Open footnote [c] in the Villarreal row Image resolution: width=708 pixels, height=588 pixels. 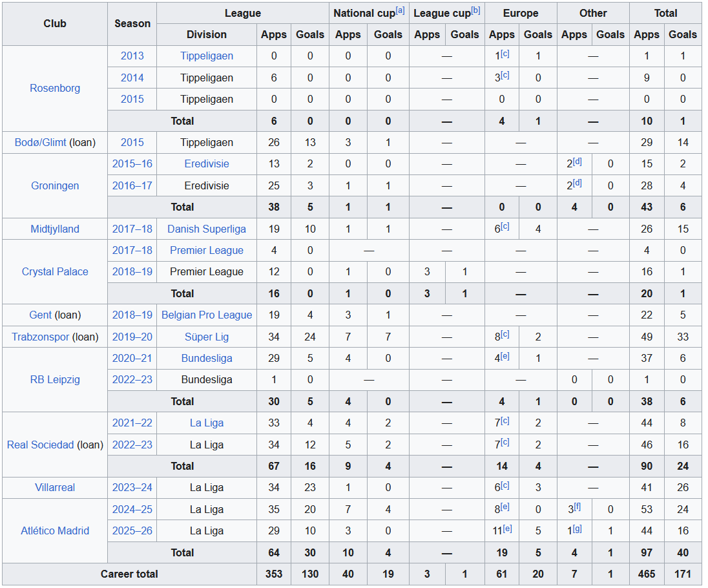coord(505,485)
